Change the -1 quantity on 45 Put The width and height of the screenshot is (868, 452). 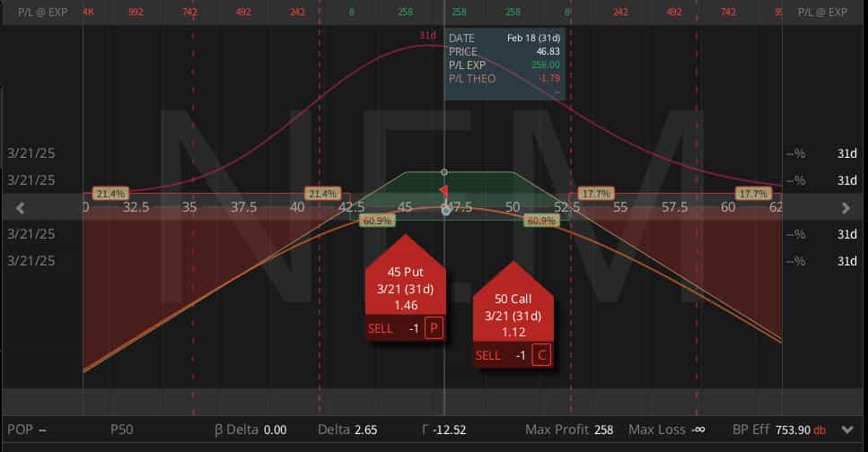click(414, 328)
